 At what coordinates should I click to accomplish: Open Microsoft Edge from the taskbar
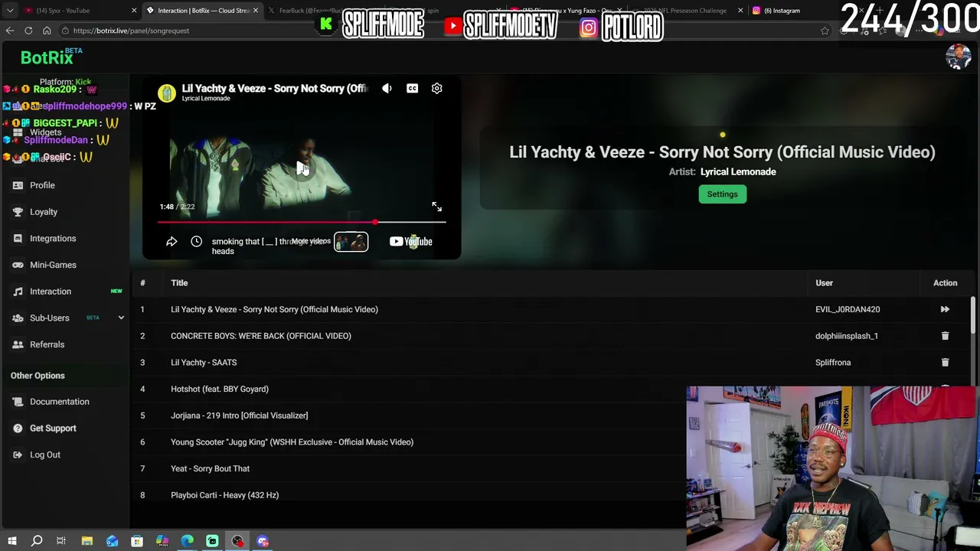[x=188, y=541]
